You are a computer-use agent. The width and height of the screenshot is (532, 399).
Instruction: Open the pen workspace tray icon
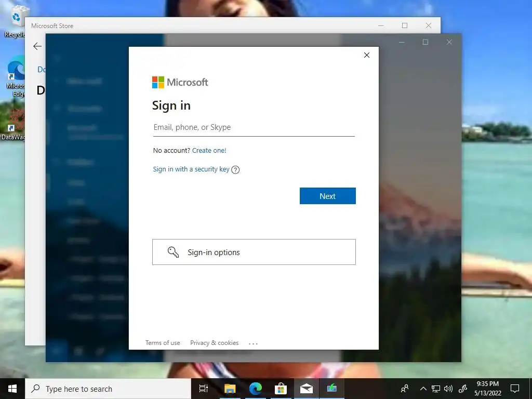463,389
